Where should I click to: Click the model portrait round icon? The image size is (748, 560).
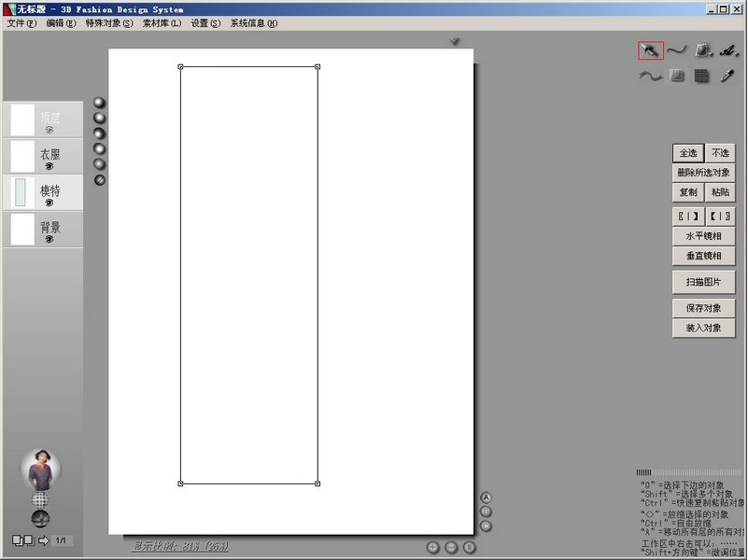[x=40, y=471]
